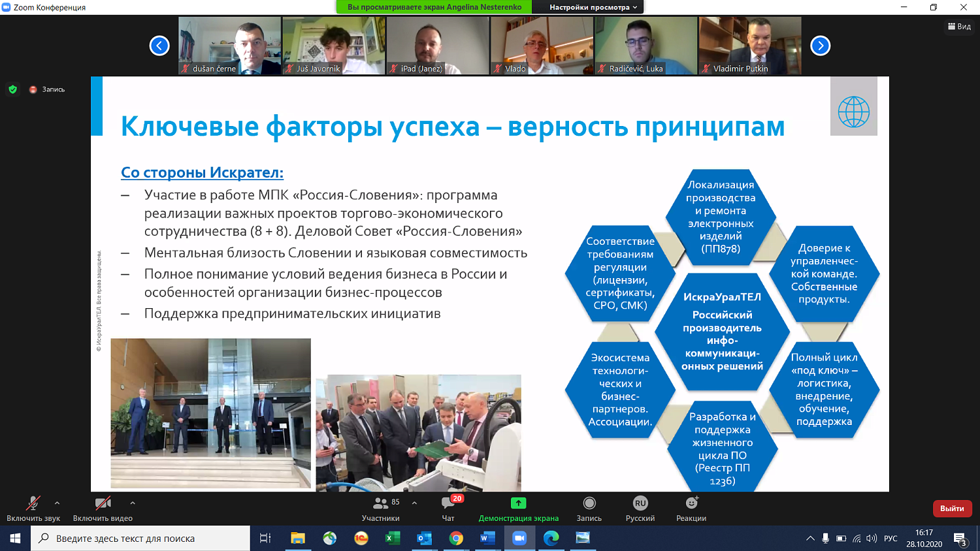
Task: Click the Соответствие требованиям регуляции hexagon
Action: coord(620,274)
